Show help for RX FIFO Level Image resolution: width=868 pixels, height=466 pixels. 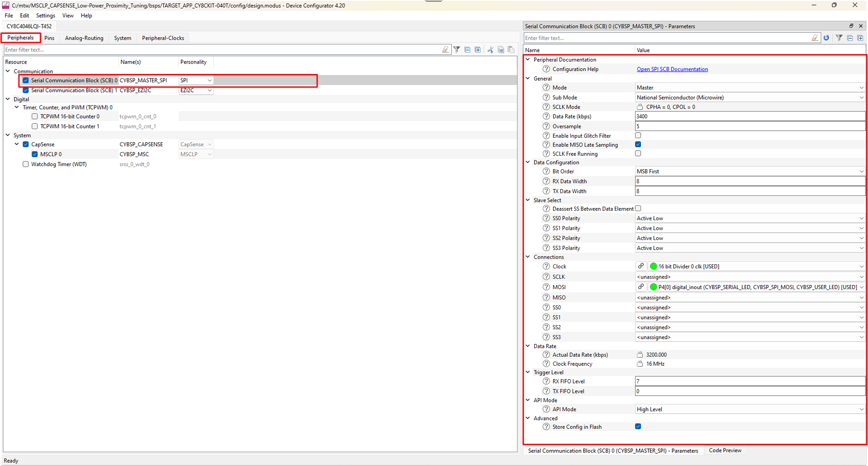click(546, 381)
